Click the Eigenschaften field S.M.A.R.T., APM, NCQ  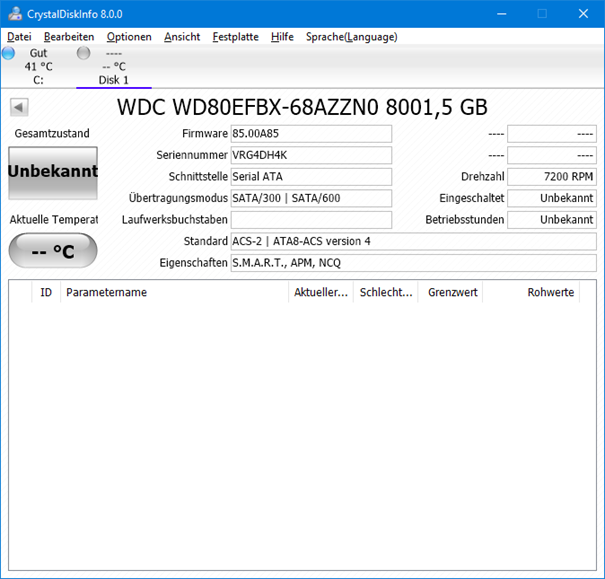pyautogui.click(x=414, y=263)
